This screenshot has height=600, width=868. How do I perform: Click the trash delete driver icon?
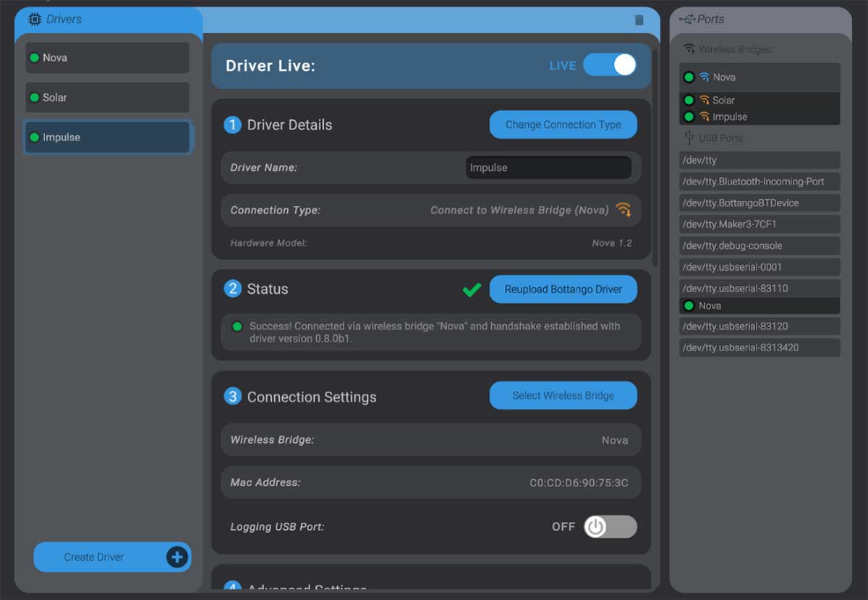[639, 20]
